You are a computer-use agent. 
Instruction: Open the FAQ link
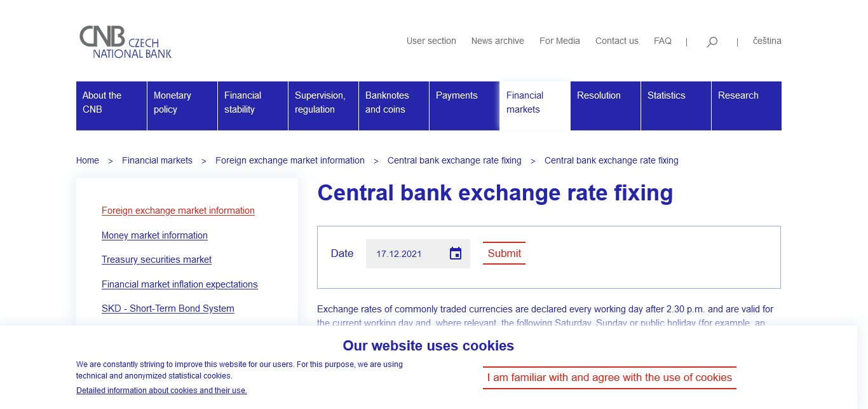[663, 41]
